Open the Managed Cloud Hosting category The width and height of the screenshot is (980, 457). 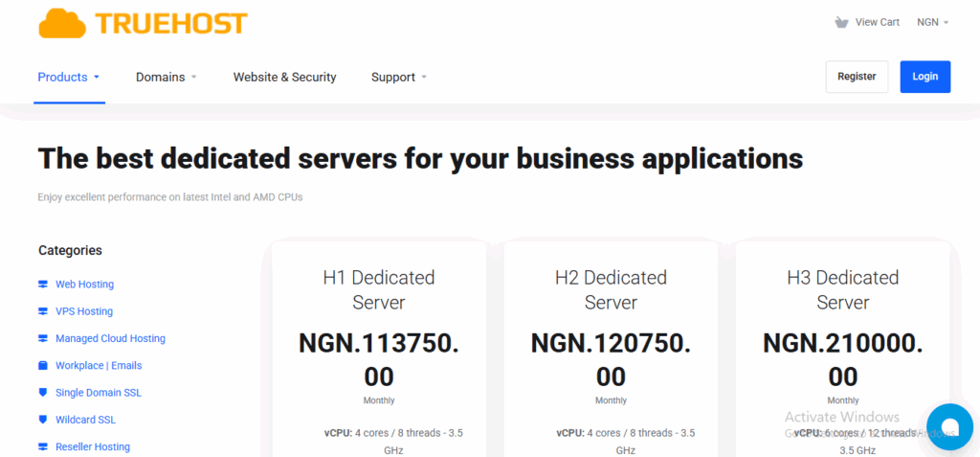click(110, 338)
